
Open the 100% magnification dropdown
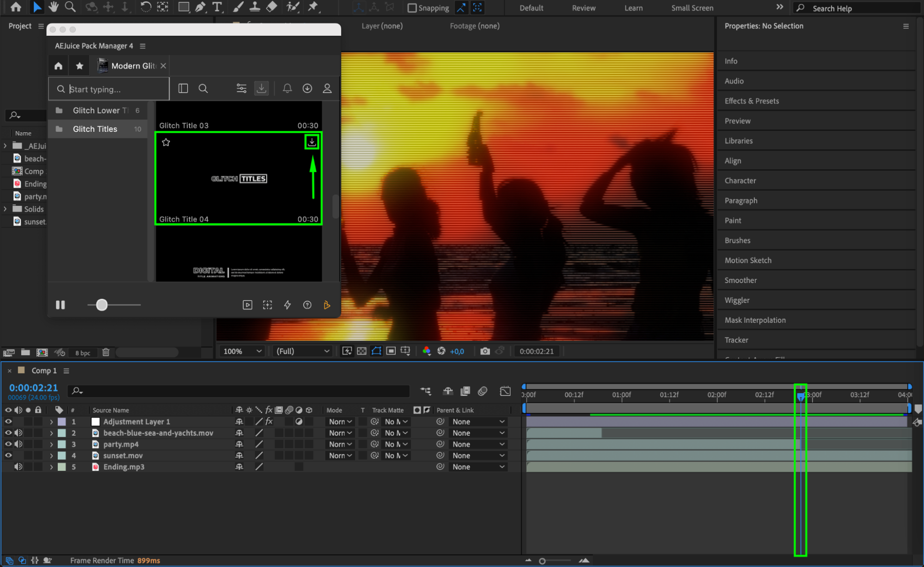(x=243, y=351)
